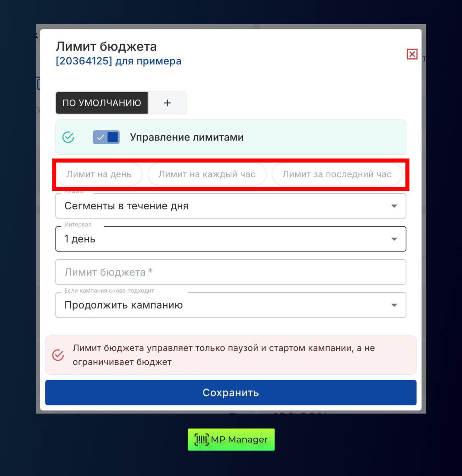Click the 1 день interval value
This screenshot has width=462, height=476.
(x=80, y=239)
